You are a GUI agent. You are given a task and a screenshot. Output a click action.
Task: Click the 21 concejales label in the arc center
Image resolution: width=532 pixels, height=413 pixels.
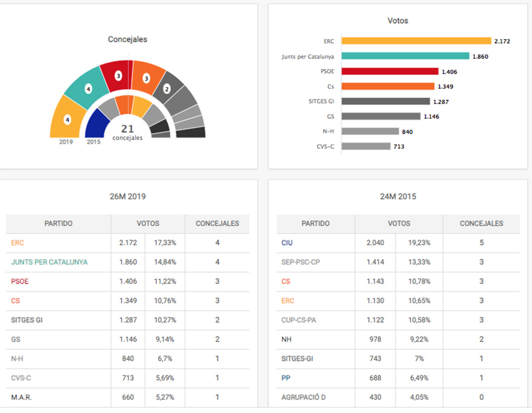coord(128,132)
